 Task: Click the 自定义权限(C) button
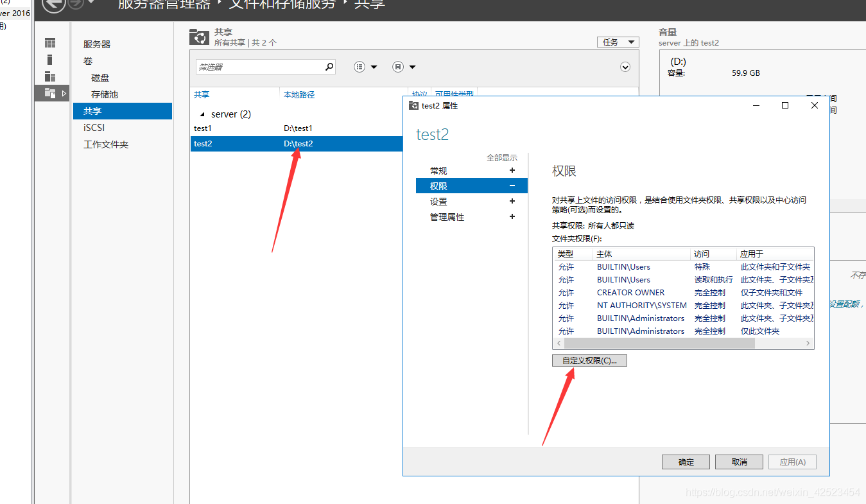pos(589,360)
